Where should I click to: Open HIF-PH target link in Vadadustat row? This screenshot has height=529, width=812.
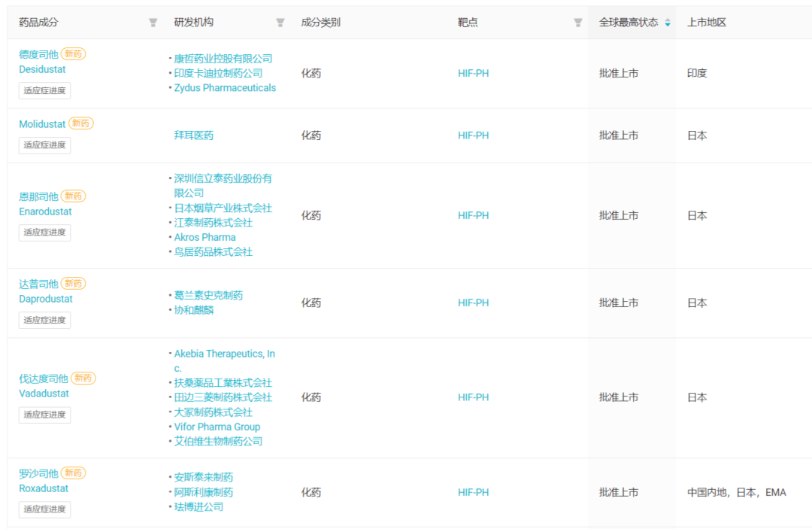pos(474,397)
